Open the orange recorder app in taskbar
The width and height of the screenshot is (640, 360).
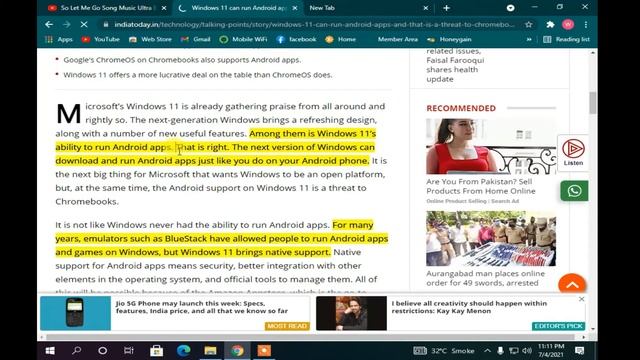(x=264, y=351)
